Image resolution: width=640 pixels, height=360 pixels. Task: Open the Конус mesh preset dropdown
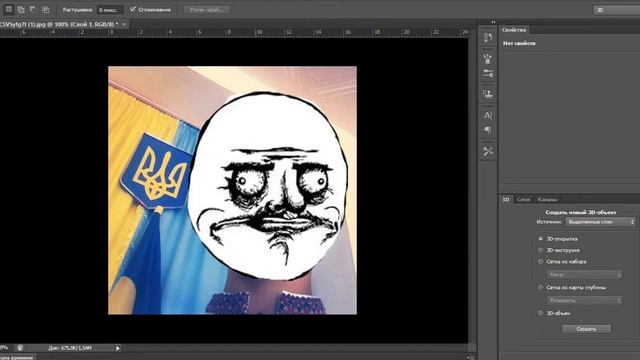click(x=584, y=275)
